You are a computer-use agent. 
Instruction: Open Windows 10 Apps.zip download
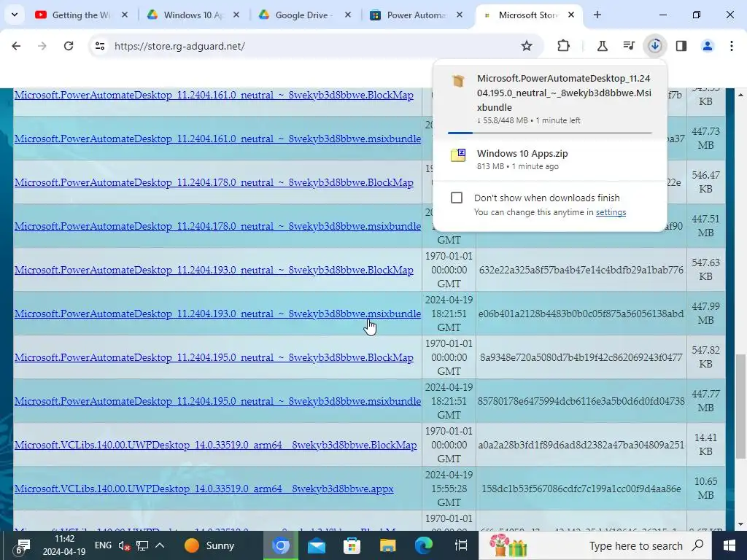click(x=550, y=160)
